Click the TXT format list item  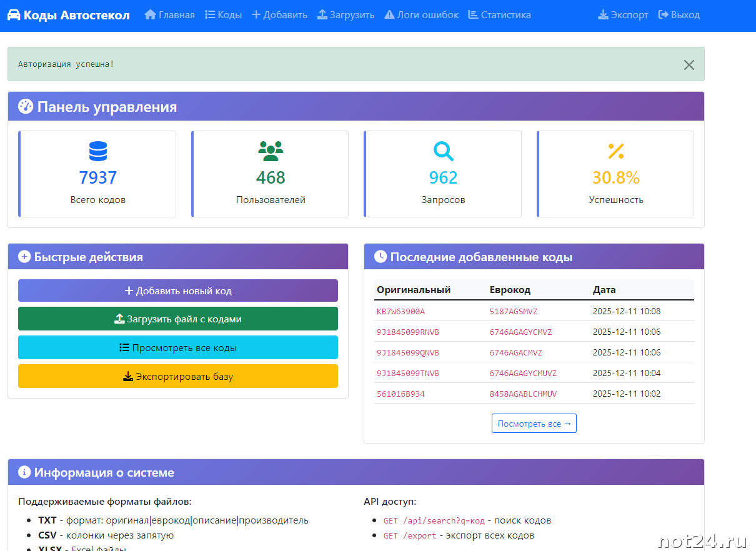click(173, 520)
